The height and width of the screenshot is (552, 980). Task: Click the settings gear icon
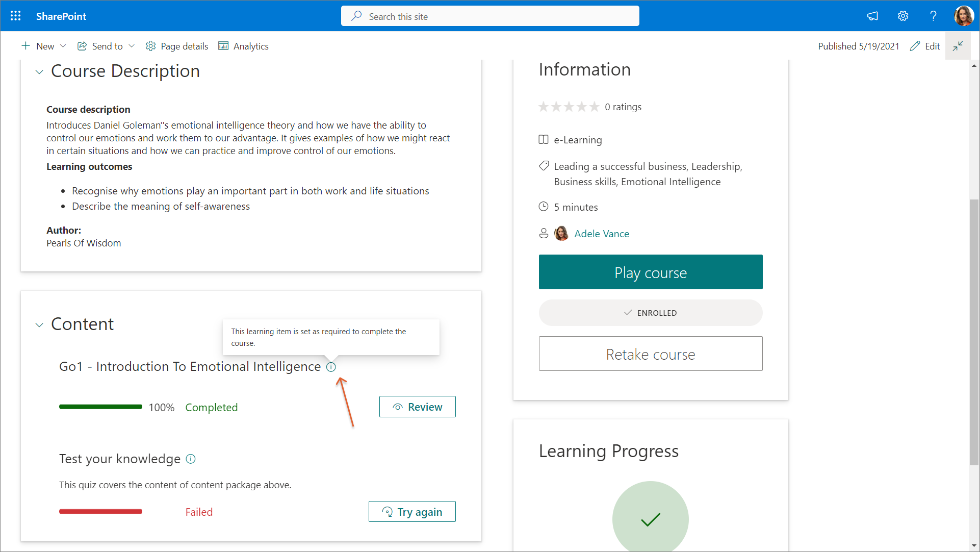pyautogui.click(x=903, y=16)
